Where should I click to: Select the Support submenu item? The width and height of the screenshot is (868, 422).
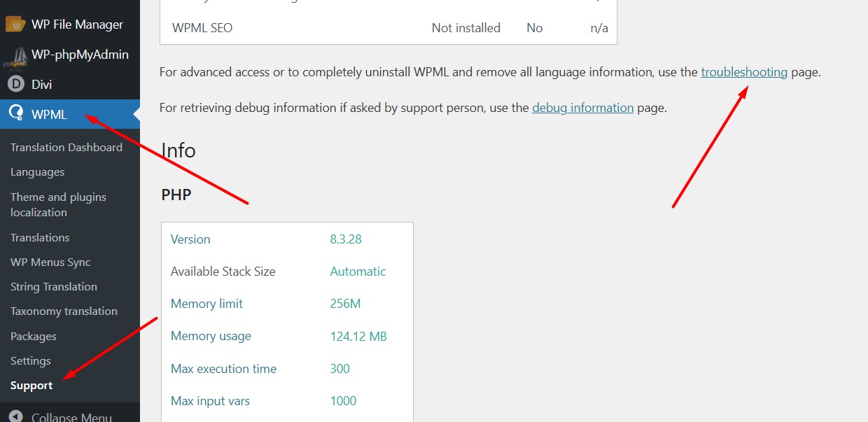click(x=31, y=386)
